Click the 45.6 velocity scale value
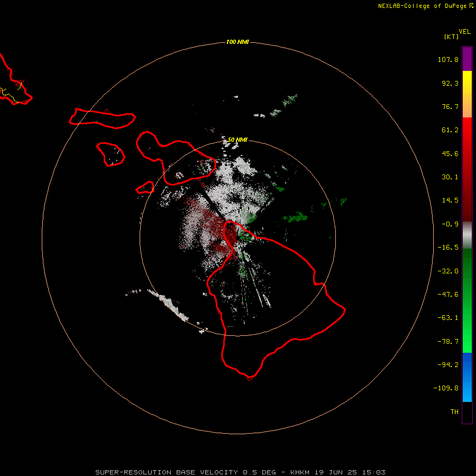476x476 pixels. pyautogui.click(x=450, y=153)
